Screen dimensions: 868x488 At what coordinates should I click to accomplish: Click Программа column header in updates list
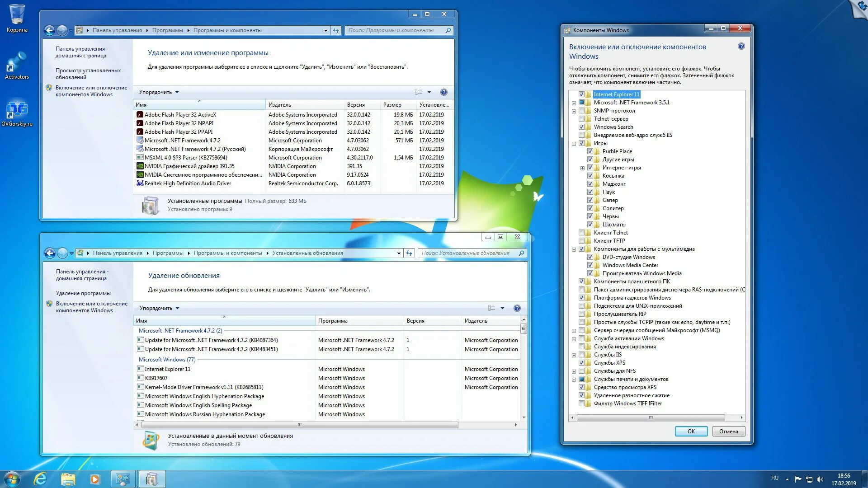point(333,321)
